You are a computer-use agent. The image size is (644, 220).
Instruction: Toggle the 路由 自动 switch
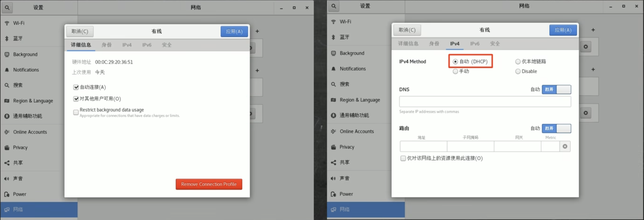[x=556, y=128]
